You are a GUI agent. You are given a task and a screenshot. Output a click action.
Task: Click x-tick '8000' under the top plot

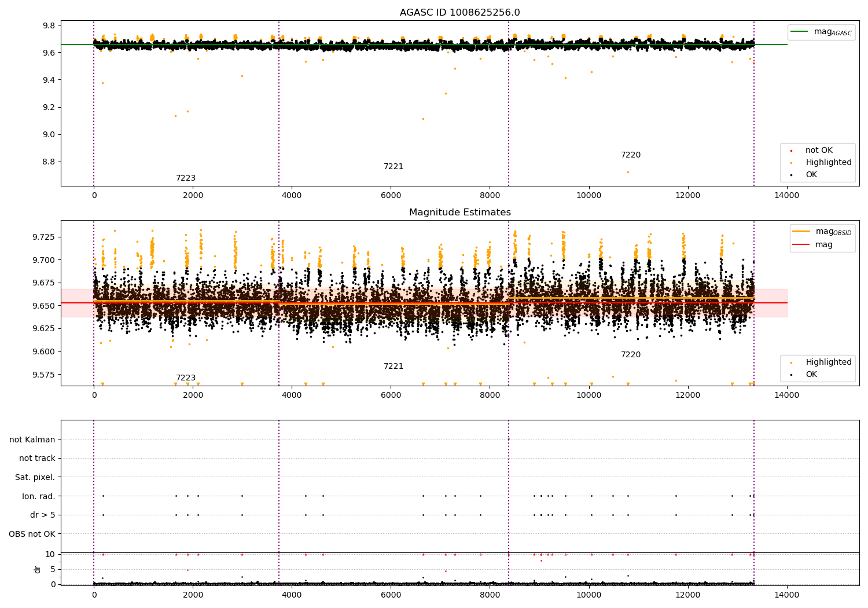490,196
